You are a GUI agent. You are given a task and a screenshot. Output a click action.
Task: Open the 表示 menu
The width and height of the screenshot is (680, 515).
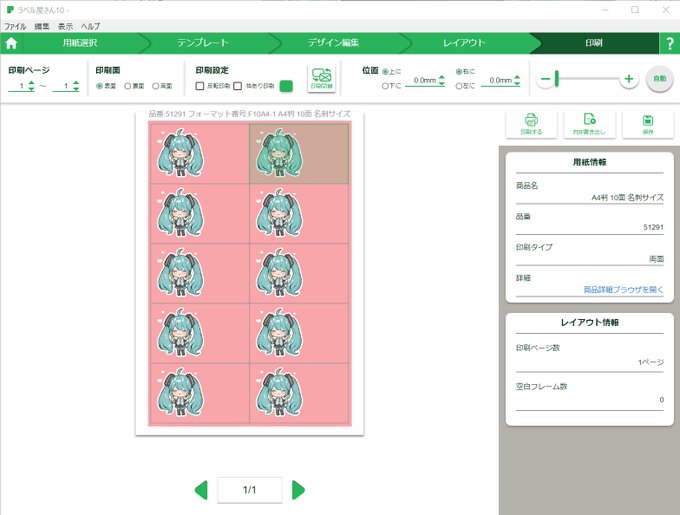click(65, 26)
